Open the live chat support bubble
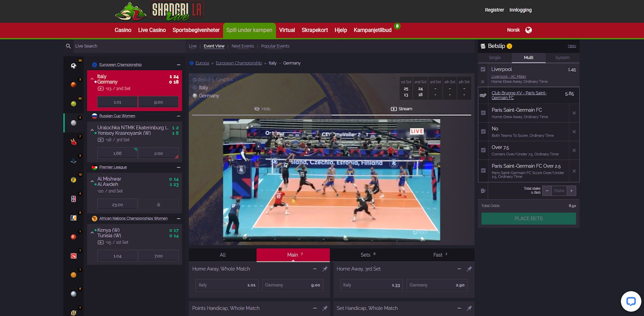Viewport: 644px width, 316px height. [631, 301]
